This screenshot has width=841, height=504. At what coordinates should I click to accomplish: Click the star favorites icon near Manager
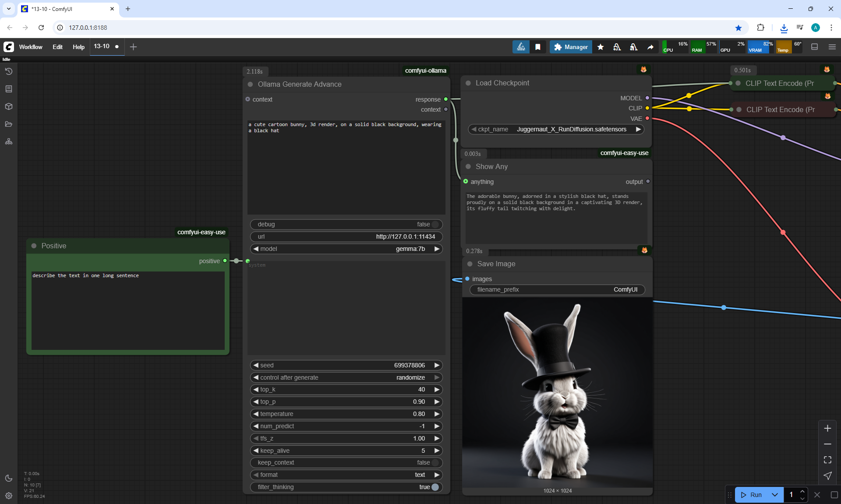[x=601, y=47]
